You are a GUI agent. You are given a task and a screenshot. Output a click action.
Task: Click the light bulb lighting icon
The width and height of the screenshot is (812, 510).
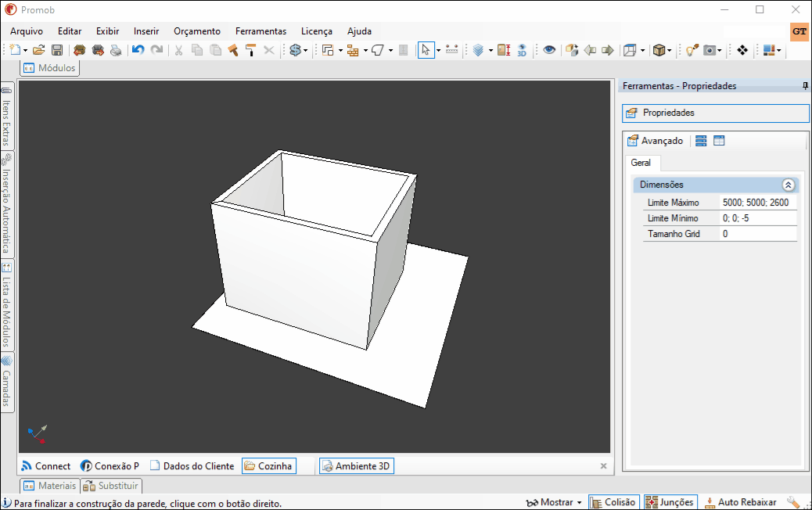coord(692,50)
